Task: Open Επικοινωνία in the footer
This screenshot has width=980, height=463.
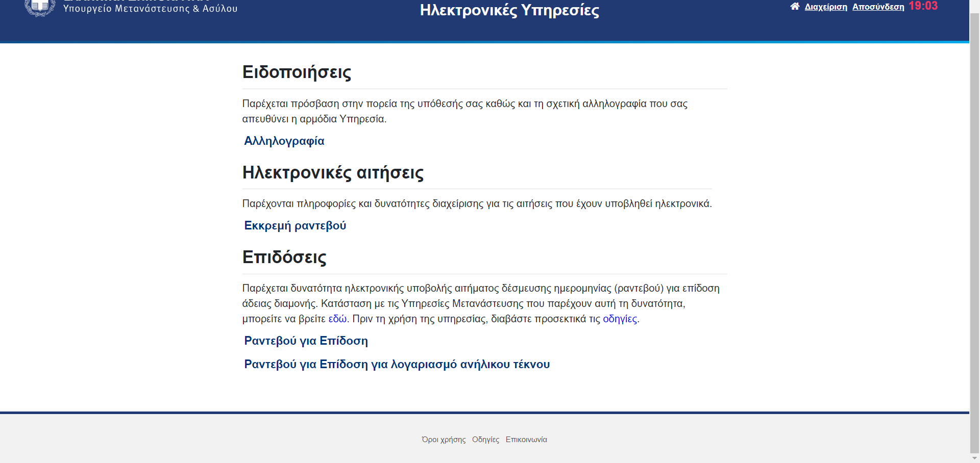Action: [x=526, y=440]
